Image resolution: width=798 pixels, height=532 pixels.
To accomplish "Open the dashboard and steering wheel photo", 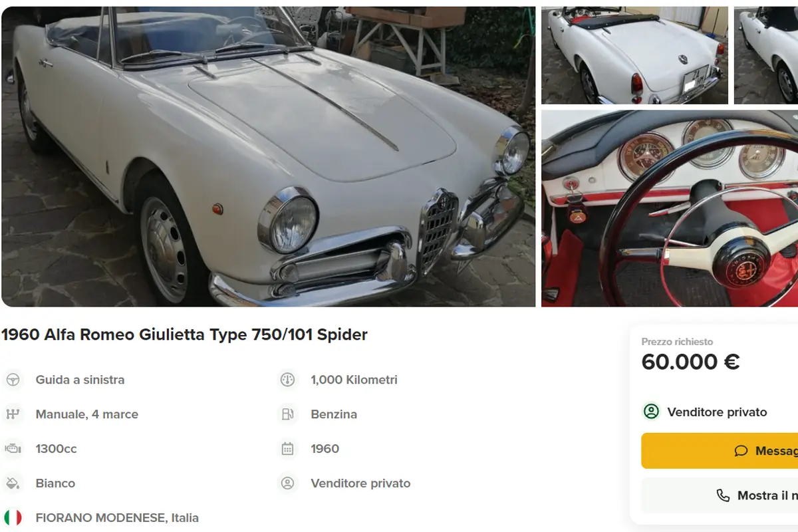I will point(669,208).
